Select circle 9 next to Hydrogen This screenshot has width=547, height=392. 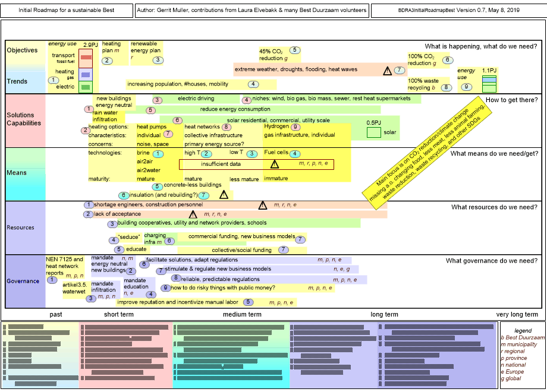click(295, 127)
